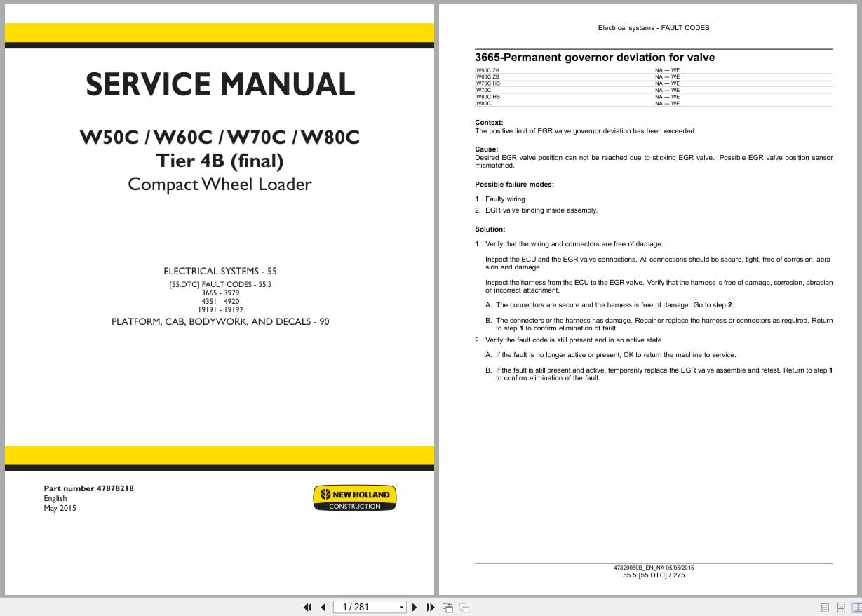Select the 3665 - 3979 fault code range
The image size is (862, 616).
point(220,293)
